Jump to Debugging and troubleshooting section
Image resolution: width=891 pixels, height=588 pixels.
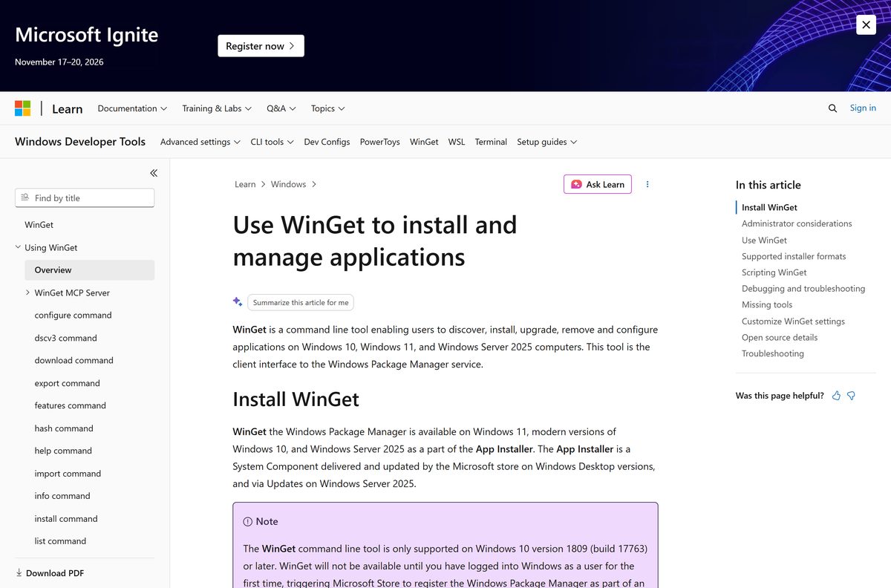(x=803, y=289)
